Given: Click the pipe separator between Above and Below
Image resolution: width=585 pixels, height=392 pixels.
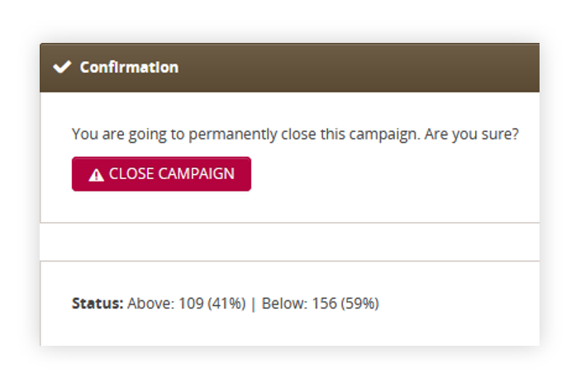Looking at the screenshot, I should 254,304.
